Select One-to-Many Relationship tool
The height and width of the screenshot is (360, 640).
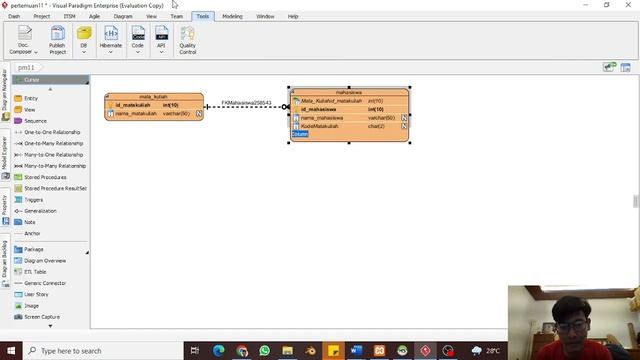53,144
